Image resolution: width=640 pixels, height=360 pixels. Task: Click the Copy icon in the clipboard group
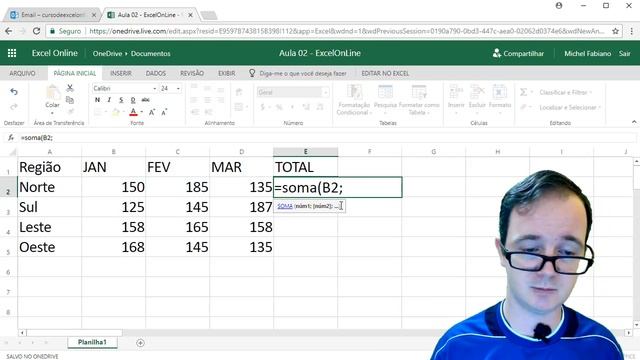pyautogui.click(x=70, y=100)
